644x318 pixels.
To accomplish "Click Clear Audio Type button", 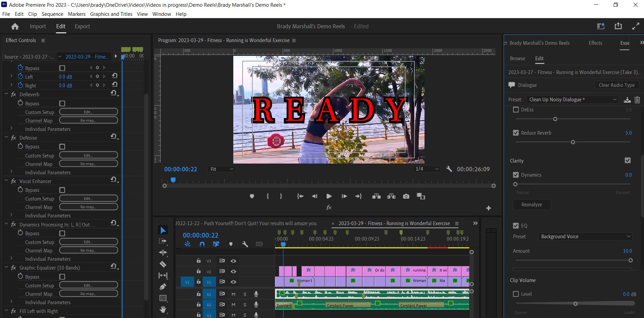I will [616, 85].
